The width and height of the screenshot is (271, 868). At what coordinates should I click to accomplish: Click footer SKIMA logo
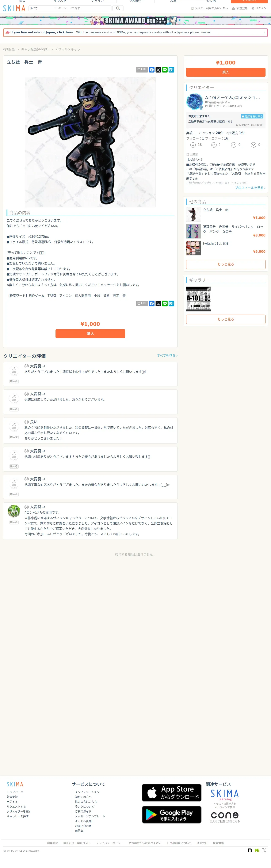(x=15, y=784)
